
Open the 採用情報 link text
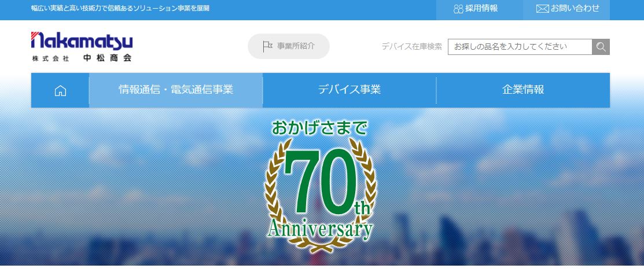pos(481,8)
